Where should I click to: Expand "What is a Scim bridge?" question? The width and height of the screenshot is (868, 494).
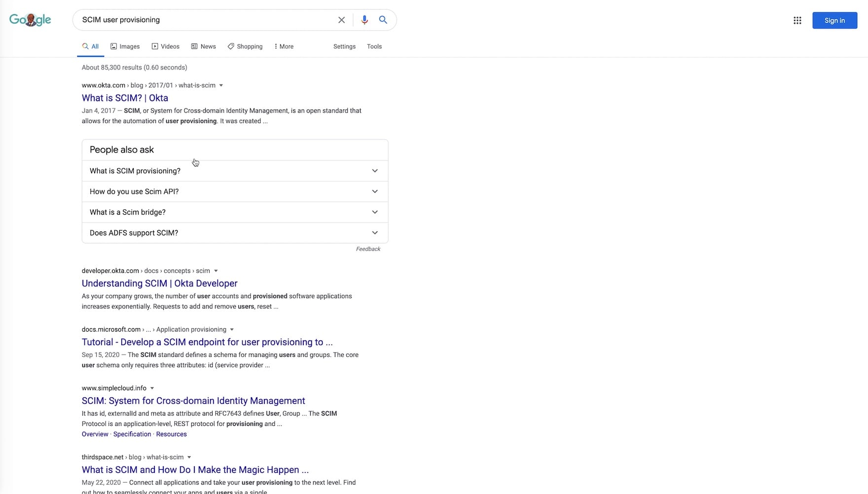[x=235, y=212]
